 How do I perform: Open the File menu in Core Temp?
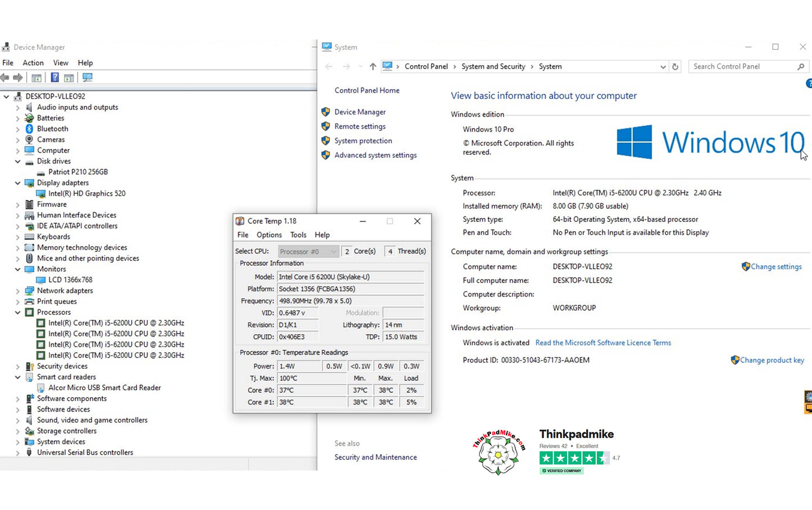click(243, 235)
